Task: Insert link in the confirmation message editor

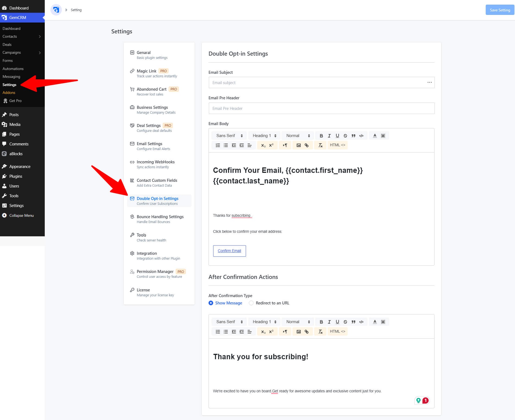Action: (x=306, y=331)
